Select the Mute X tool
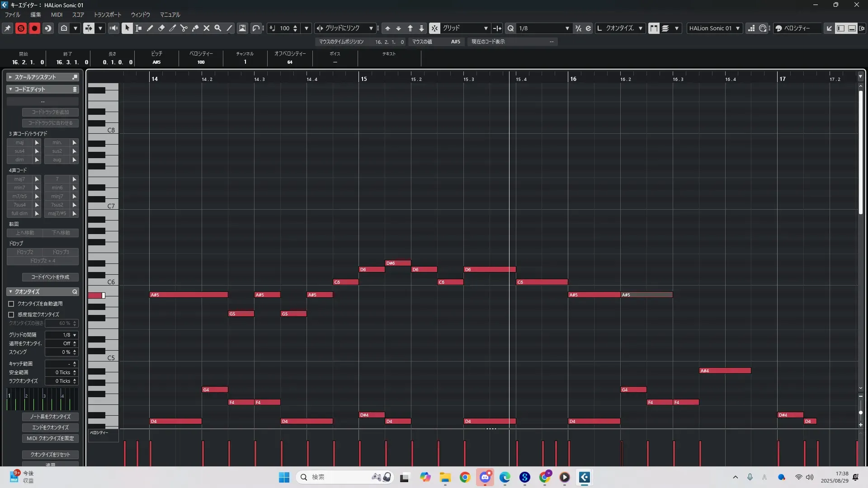868x488 pixels. tap(207, 28)
